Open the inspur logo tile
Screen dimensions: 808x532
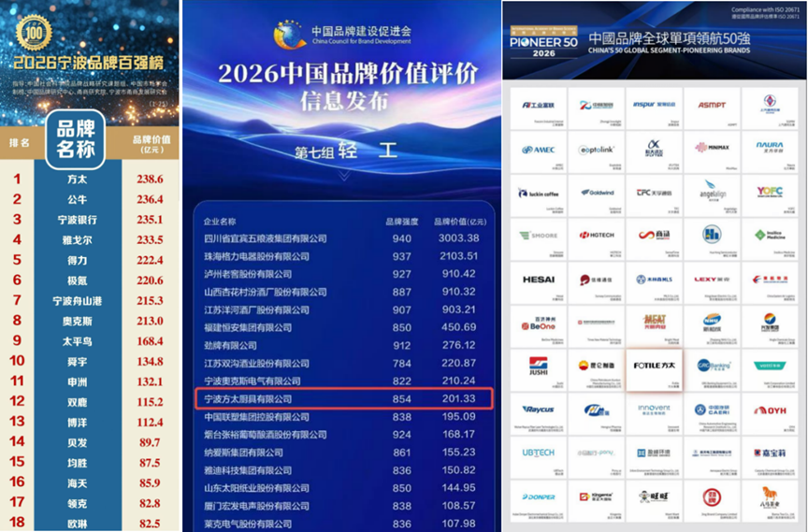[x=654, y=108]
